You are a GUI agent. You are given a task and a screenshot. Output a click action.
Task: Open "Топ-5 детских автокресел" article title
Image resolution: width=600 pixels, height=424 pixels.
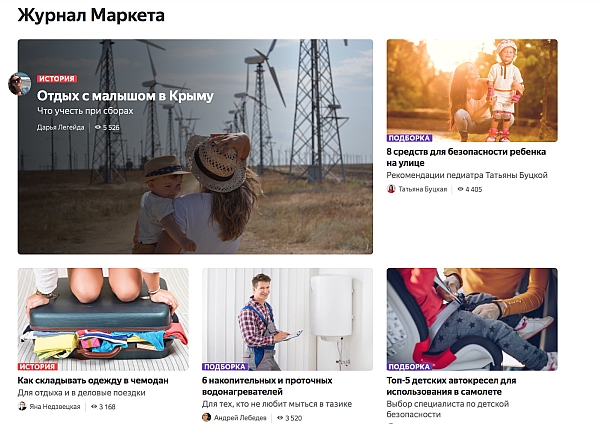pos(451,386)
